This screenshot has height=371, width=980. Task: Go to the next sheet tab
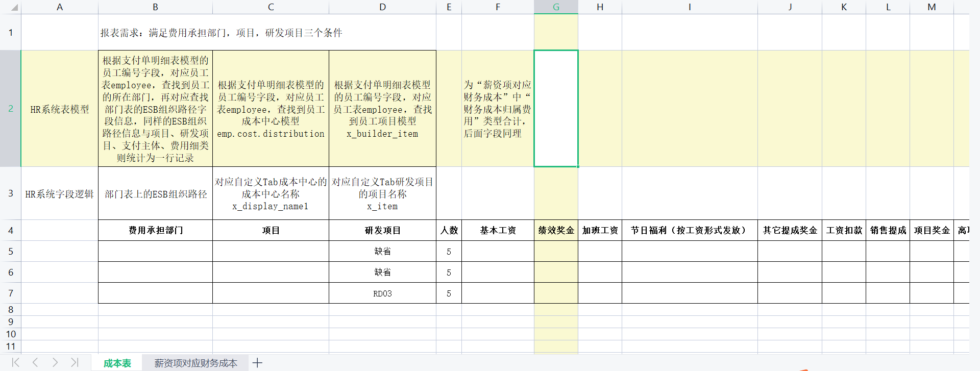click(55, 363)
